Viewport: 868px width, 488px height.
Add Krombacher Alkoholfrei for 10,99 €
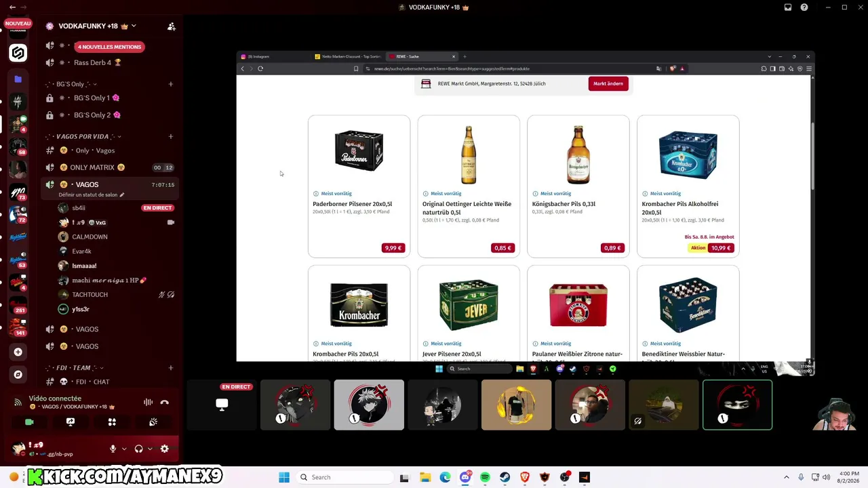point(721,248)
